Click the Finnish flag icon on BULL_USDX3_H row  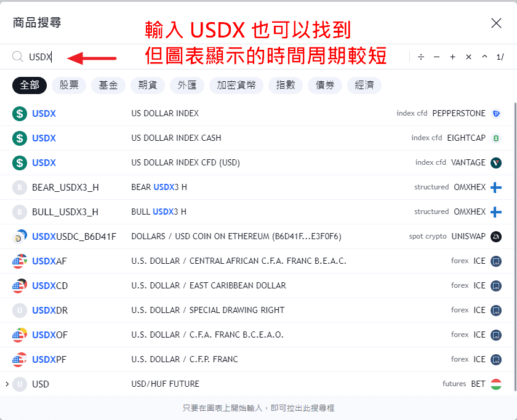[x=496, y=212]
